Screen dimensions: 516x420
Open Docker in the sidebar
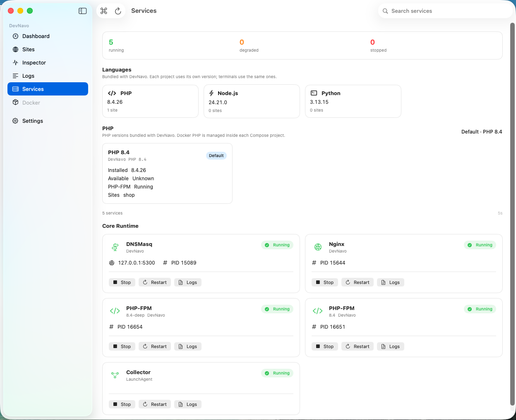(48, 103)
